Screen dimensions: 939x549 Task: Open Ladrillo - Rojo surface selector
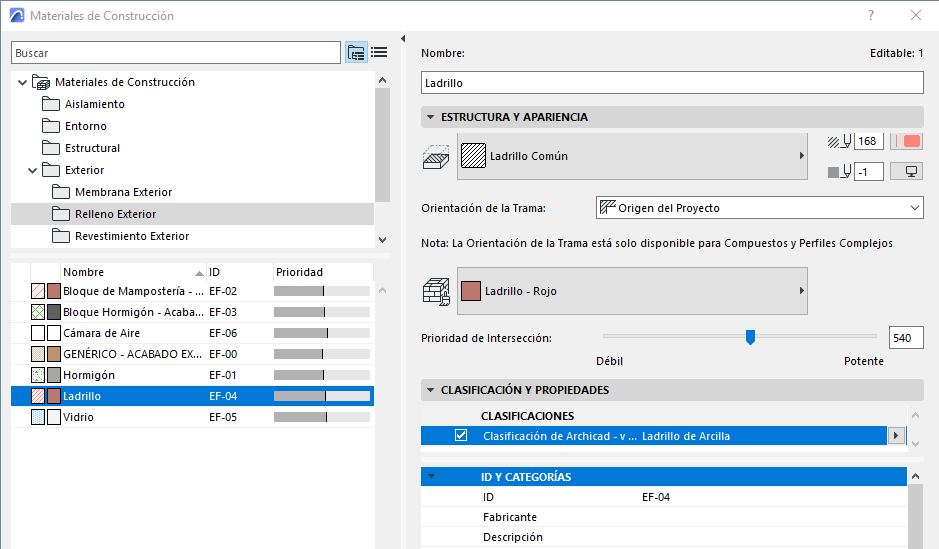pyautogui.click(x=632, y=291)
